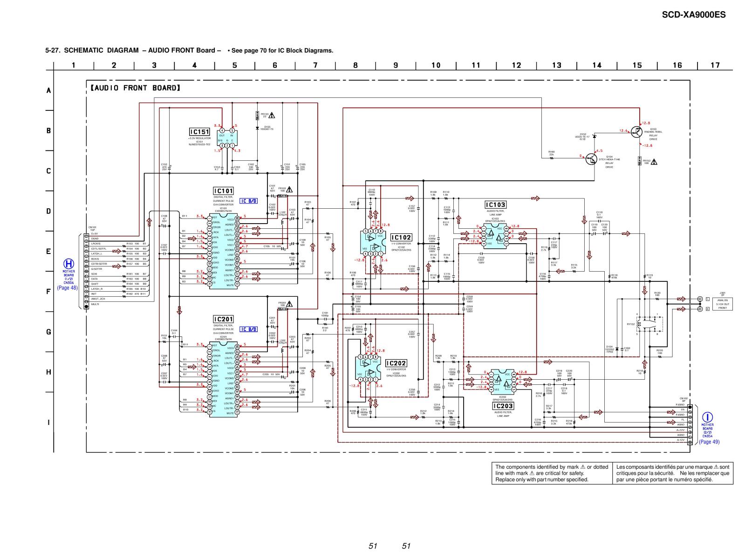
Task: Click the circled I mother board connector symbol
Action: pyautogui.click(x=707, y=418)
